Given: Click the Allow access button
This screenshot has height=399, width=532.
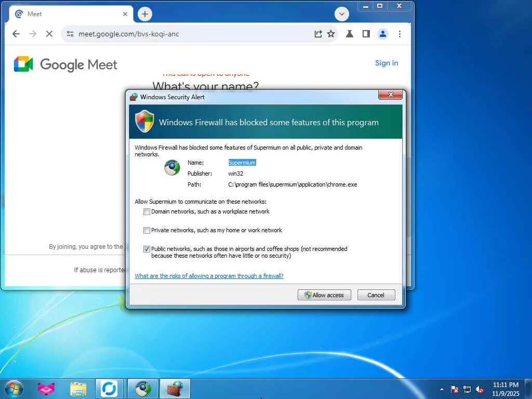Looking at the screenshot, I should 324,295.
